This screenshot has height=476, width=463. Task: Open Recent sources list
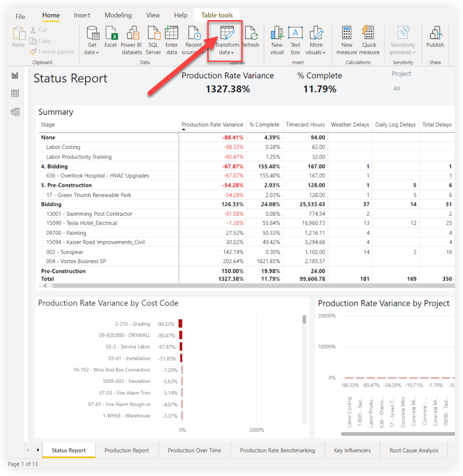click(193, 40)
